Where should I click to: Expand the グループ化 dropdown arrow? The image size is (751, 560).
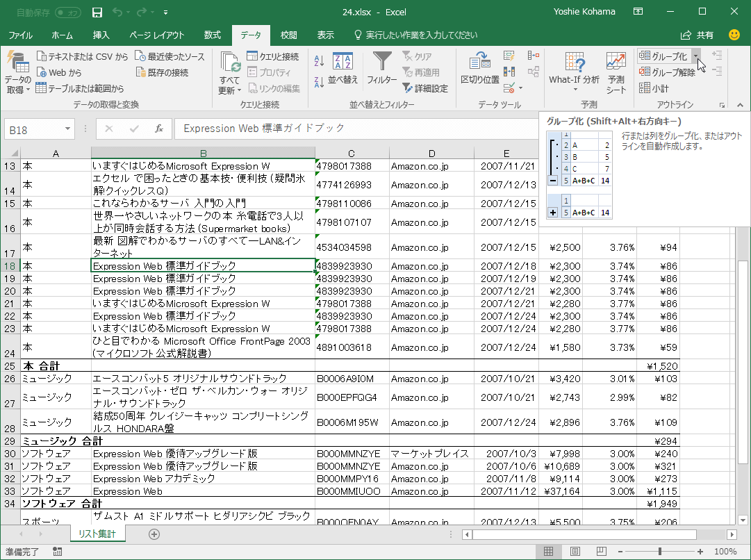pos(695,56)
